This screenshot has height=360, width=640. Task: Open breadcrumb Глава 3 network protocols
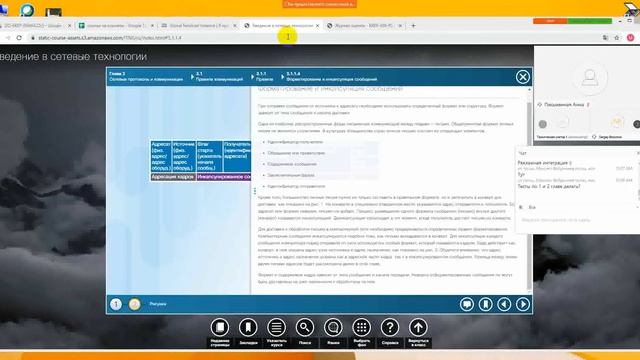coord(146,77)
